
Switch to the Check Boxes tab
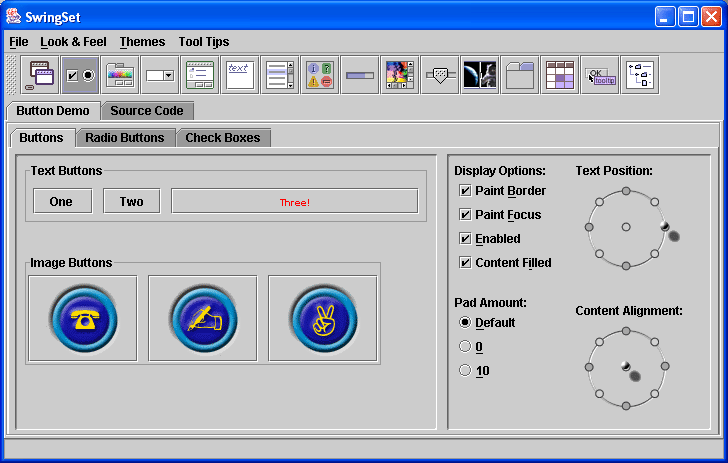tap(222, 138)
